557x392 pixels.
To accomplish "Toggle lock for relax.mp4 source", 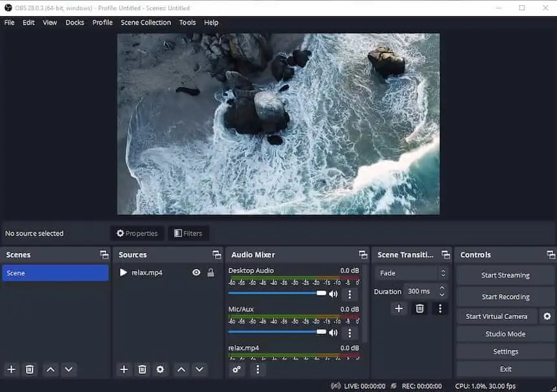I will click(210, 272).
